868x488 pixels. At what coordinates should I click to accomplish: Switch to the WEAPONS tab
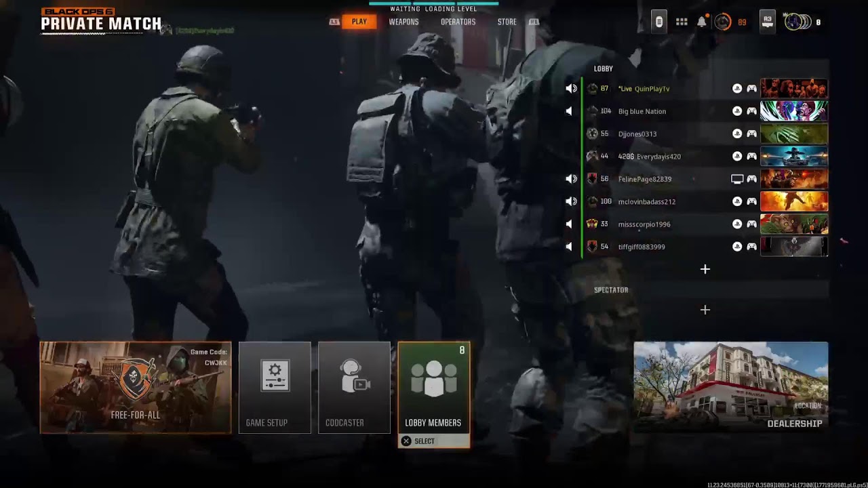tap(403, 22)
